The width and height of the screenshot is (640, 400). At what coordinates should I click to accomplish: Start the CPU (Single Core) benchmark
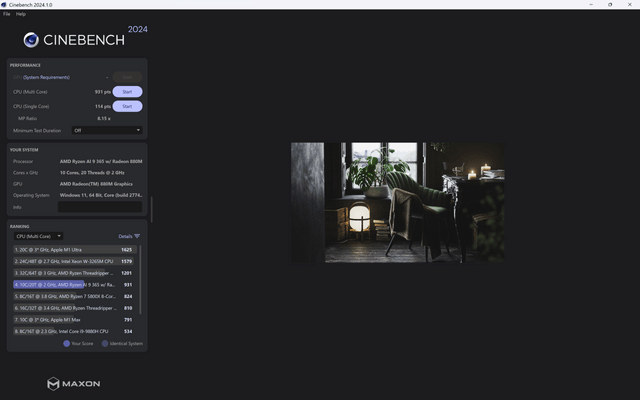127,107
